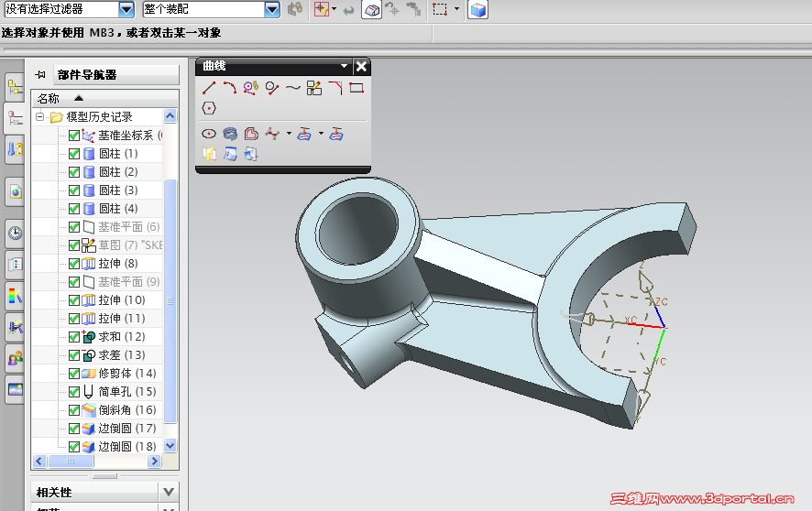Open the 整个装配 scope dropdown
The height and width of the screenshot is (511, 812).
pos(271,9)
